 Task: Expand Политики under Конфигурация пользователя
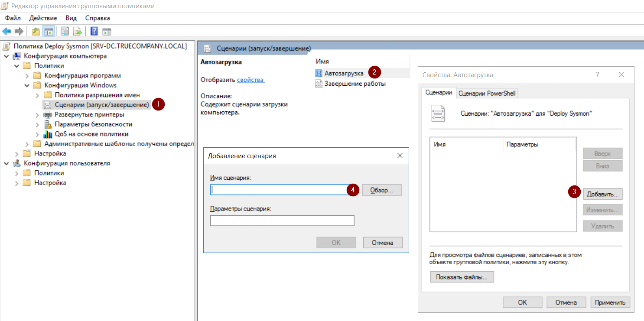click(17, 173)
